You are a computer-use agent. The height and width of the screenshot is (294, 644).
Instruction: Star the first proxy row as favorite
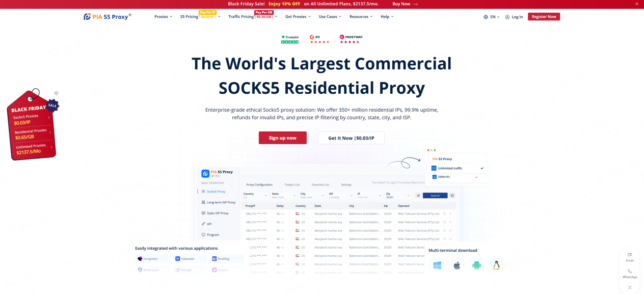450,213
